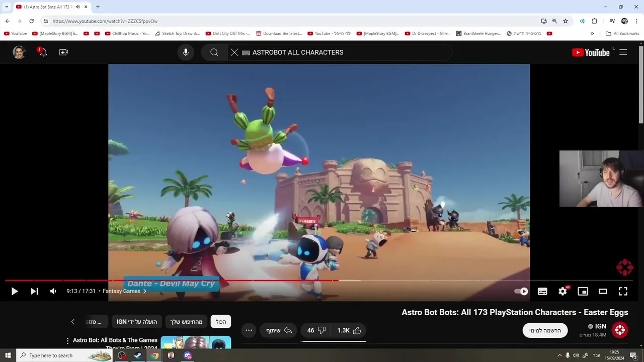Screen dimensions: 644x362
Task: Enter fullscreen video mode
Action: [x=623, y=291]
